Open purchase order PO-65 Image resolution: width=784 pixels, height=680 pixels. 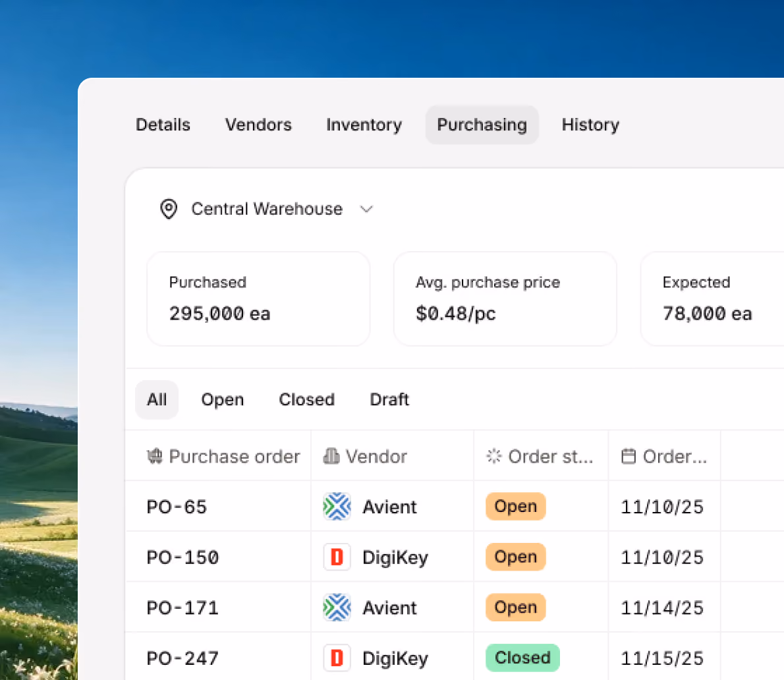coord(177,507)
